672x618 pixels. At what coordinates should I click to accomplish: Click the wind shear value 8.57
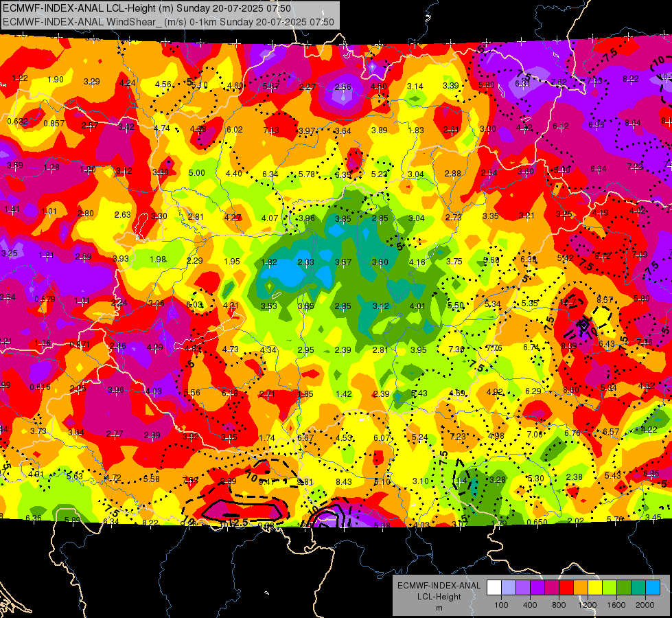point(604,299)
